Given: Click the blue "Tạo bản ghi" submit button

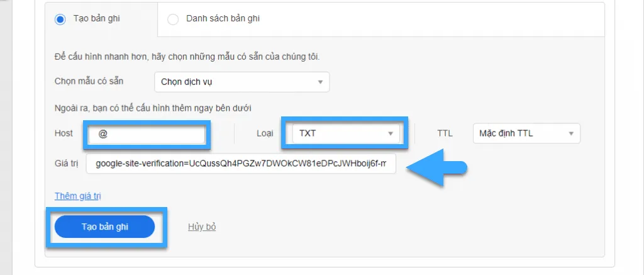Looking at the screenshot, I should (105, 227).
